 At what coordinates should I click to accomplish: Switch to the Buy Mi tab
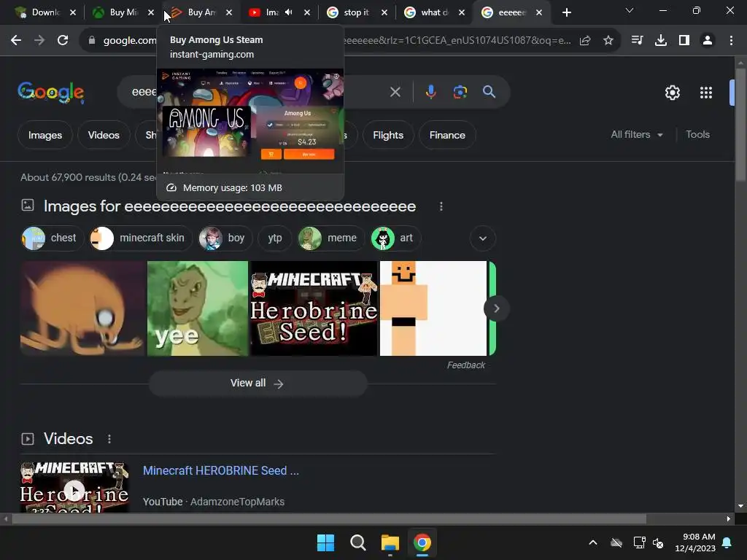123,12
